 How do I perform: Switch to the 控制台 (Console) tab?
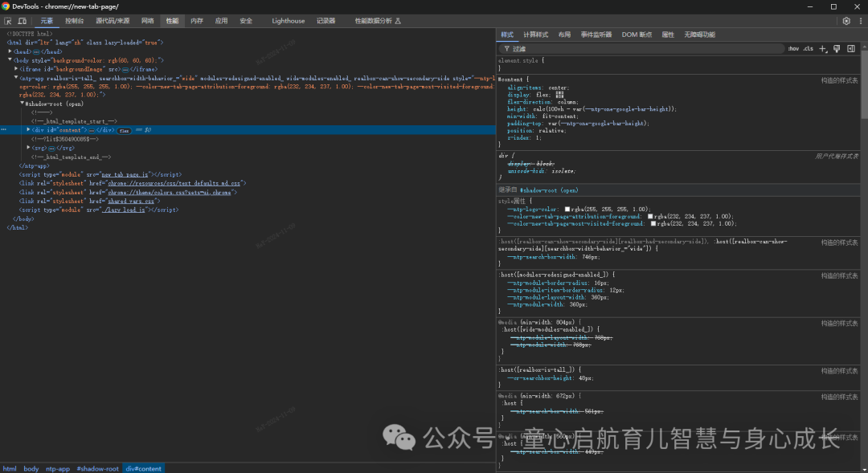tap(75, 21)
